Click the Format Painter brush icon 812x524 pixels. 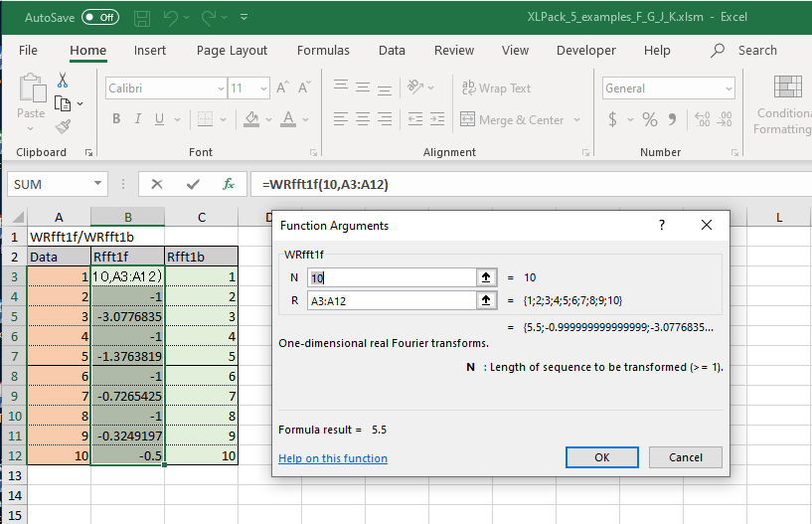pyautogui.click(x=63, y=126)
